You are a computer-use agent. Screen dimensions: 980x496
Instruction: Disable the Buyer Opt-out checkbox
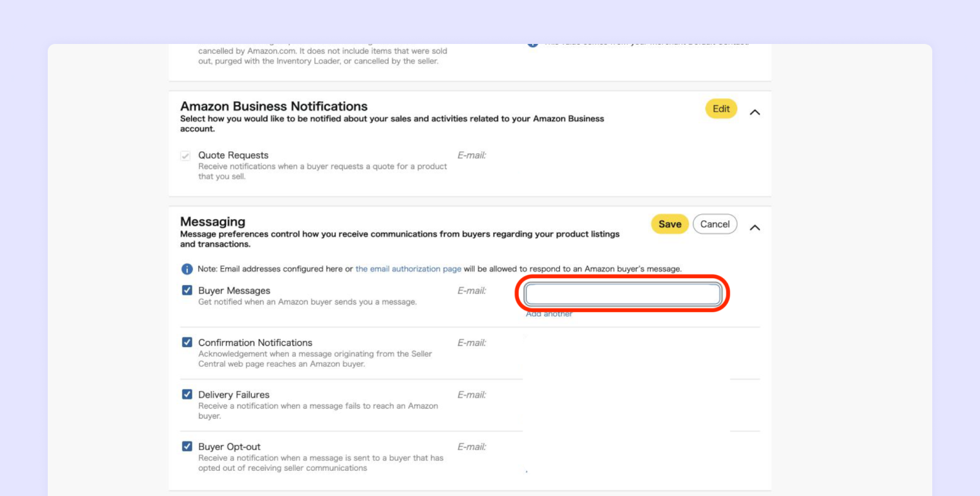[187, 446]
